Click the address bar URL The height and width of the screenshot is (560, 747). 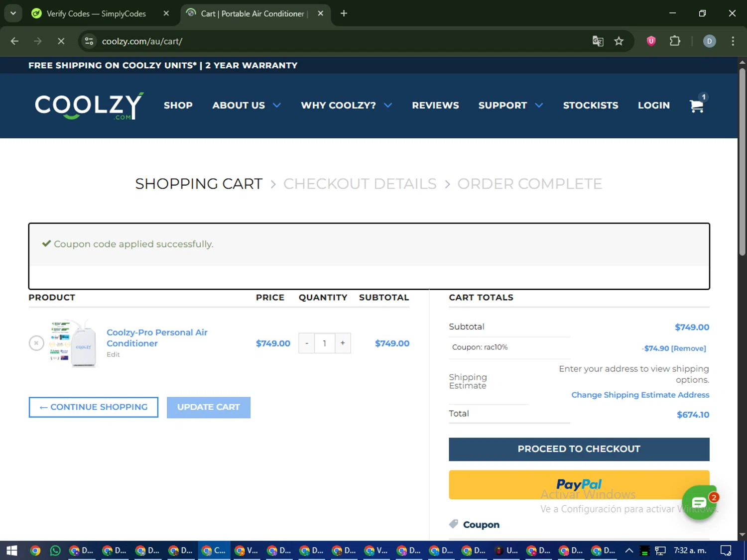(x=142, y=41)
